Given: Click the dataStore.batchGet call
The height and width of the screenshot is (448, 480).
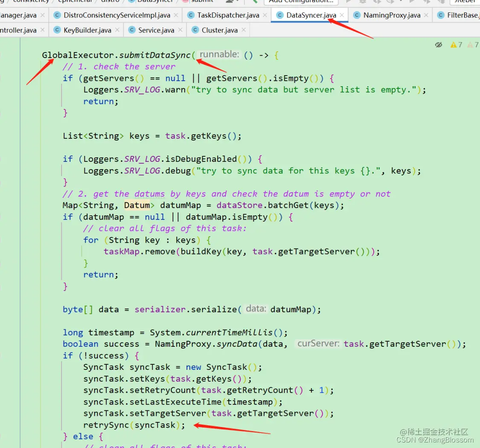Looking at the screenshot, I should click(x=280, y=205).
